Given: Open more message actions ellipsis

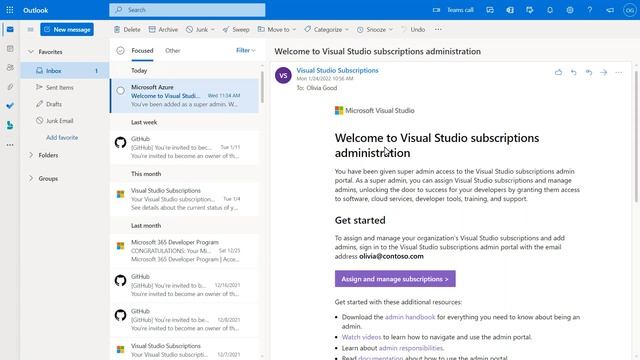Looking at the screenshot, I should click(619, 72).
